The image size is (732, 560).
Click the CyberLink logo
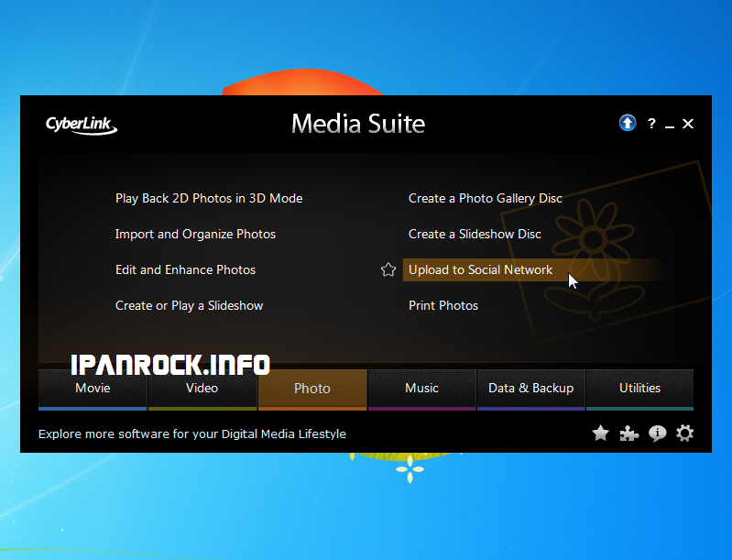pyautogui.click(x=82, y=126)
